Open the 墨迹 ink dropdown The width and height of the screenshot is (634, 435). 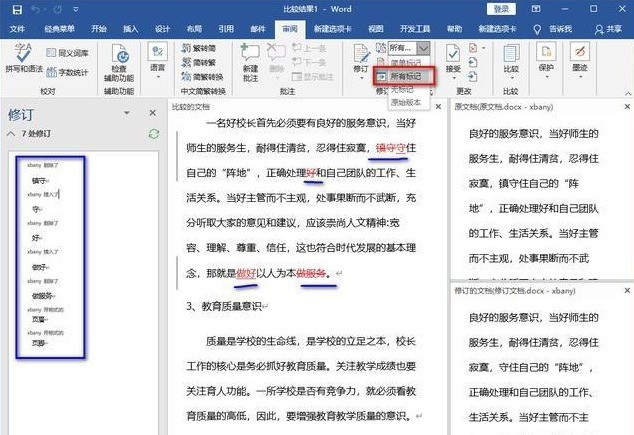pos(580,61)
